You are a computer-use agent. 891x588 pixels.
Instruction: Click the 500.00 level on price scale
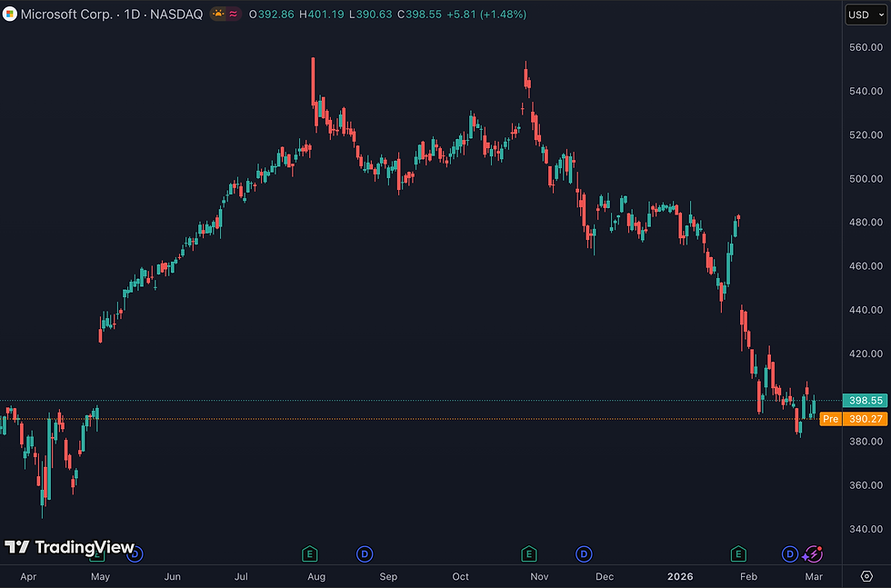(866, 178)
